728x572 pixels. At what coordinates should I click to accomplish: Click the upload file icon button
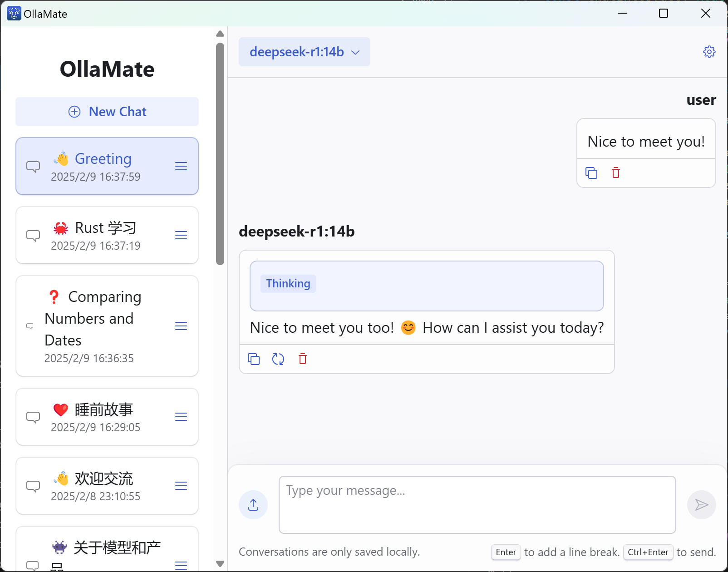(253, 505)
